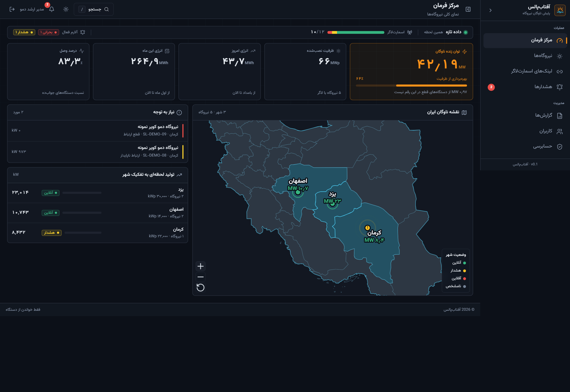The width and height of the screenshot is (570, 392).
Task: Collapse sidebar using the header panel icon
Action: pyautogui.click(x=468, y=9)
